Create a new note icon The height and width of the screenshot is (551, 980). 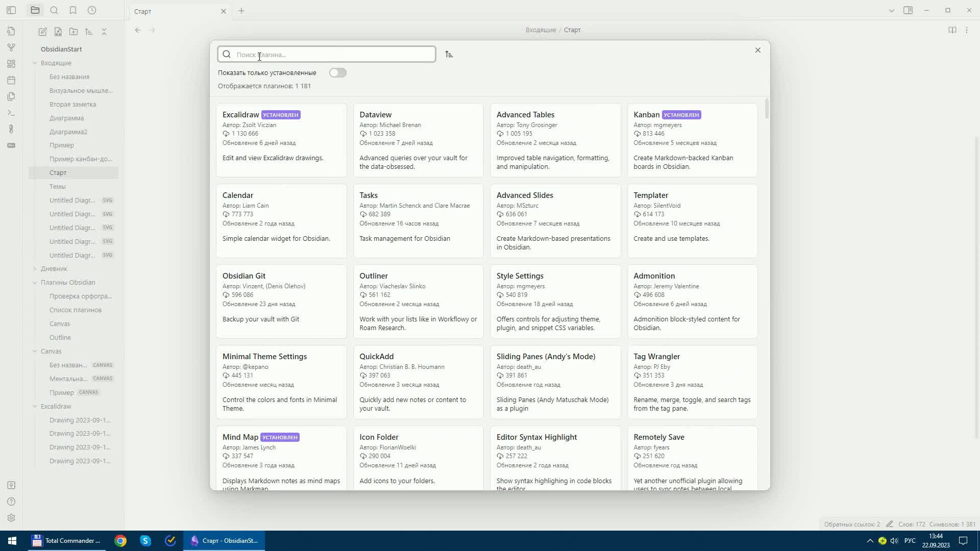[43, 32]
